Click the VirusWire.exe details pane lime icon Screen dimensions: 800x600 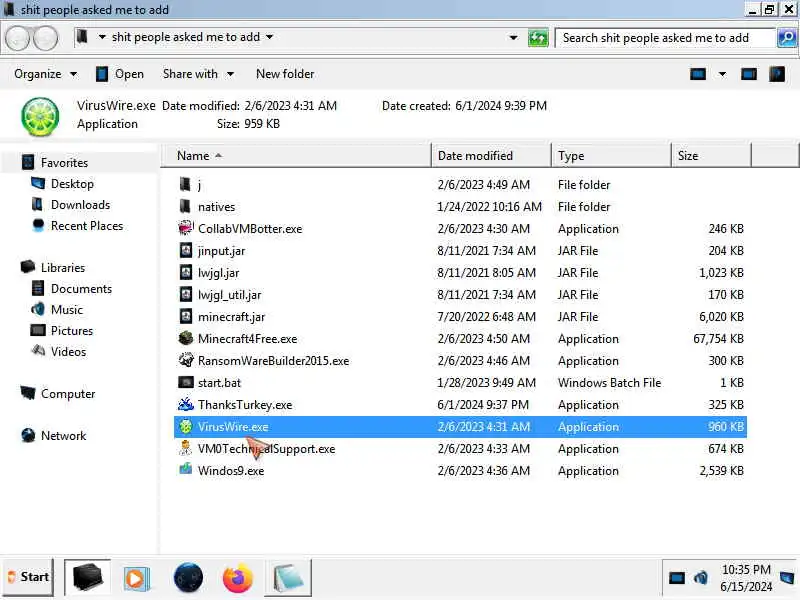coord(40,116)
